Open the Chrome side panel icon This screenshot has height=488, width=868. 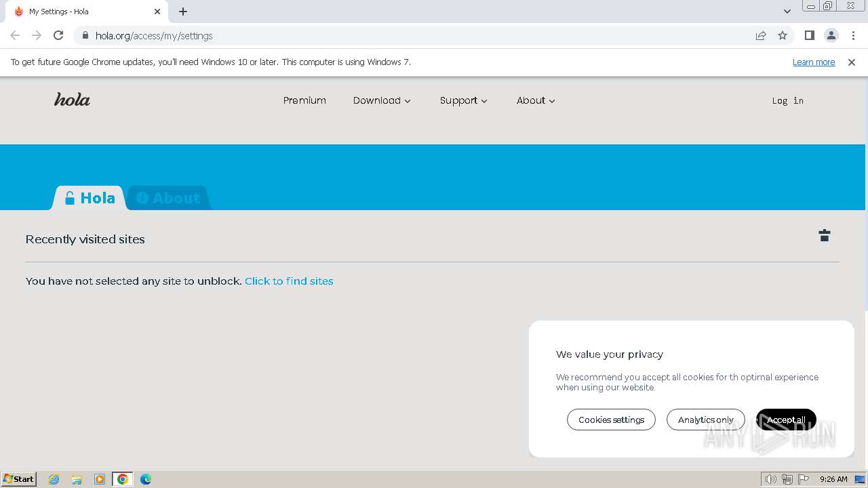pos(810,35)
